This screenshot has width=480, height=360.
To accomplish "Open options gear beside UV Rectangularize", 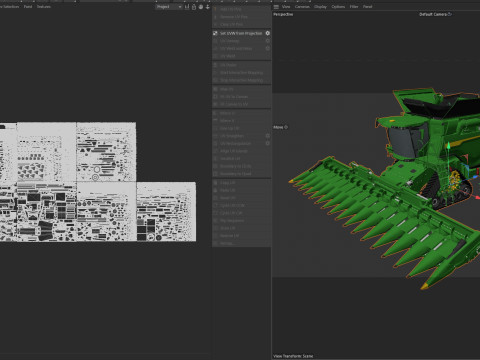I will pyautogui.click(x=268, y=143).
